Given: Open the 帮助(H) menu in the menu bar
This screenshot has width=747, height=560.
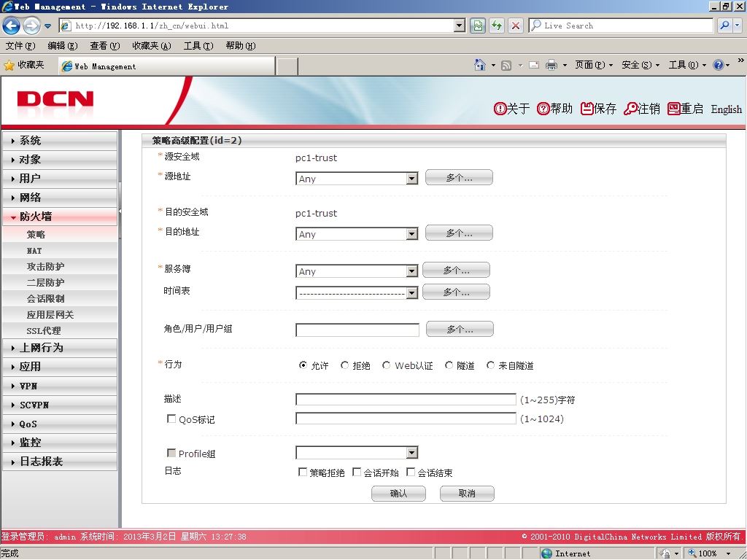Looking at the screenshot, I should (x=241, y=46).
